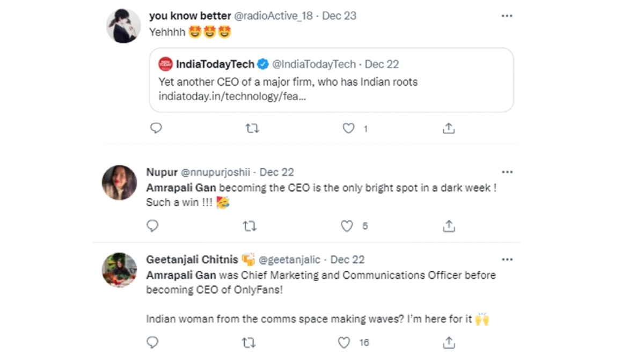Open more options on Nupur's tweet
Screen dimensions: 644x362
point(507,172)
